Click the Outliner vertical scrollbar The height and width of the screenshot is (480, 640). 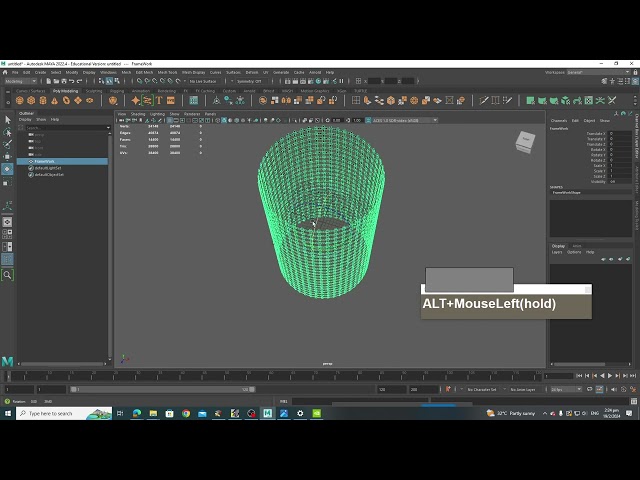(x=110, y=245)
